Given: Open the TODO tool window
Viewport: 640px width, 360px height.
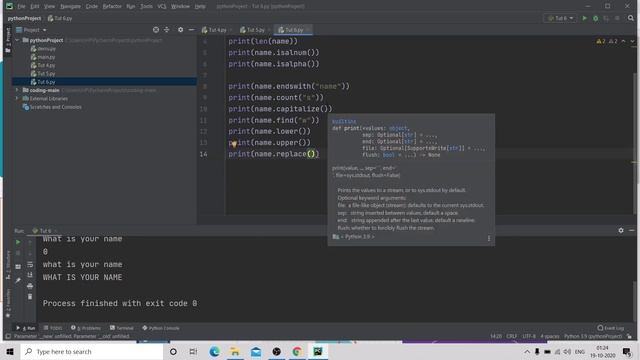Looking at the screenshot, I should click(53, 328).
